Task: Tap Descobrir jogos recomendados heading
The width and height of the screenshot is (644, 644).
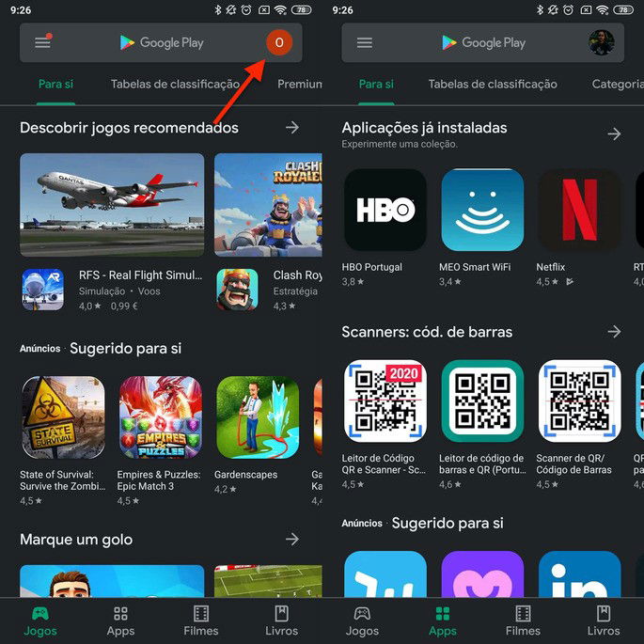Action: [129, 128]
